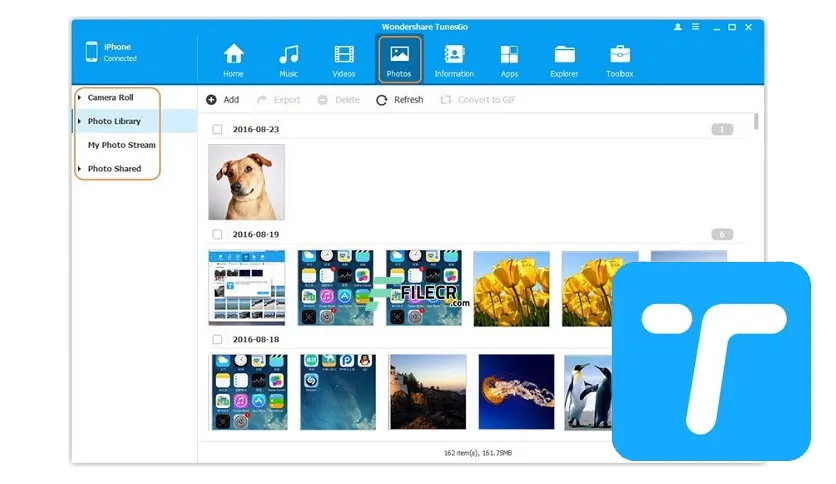Click the 162 item(s) status text
This screenshot has height=484, width=836.
(x=478, y=453)
